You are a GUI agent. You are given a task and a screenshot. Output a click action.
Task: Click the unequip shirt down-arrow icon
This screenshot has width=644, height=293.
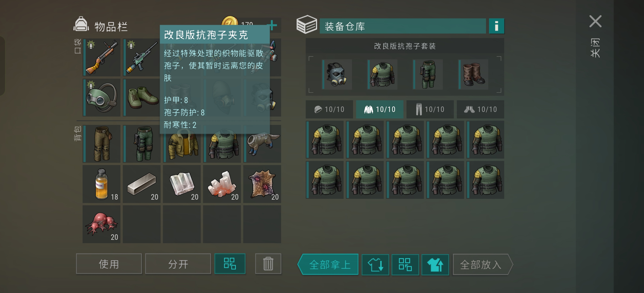click(375, 264)
